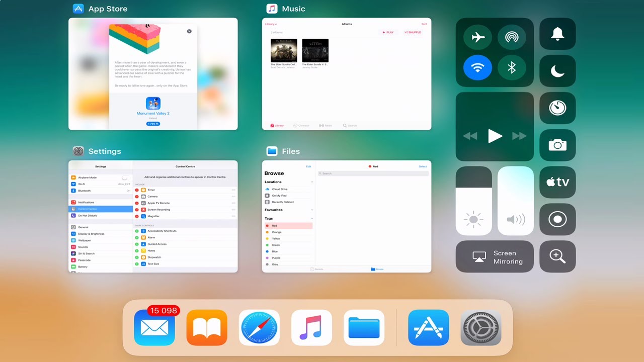Add Stopwatch control in Settings window
This screenshot has width=644, height=362.
[137, 257]
